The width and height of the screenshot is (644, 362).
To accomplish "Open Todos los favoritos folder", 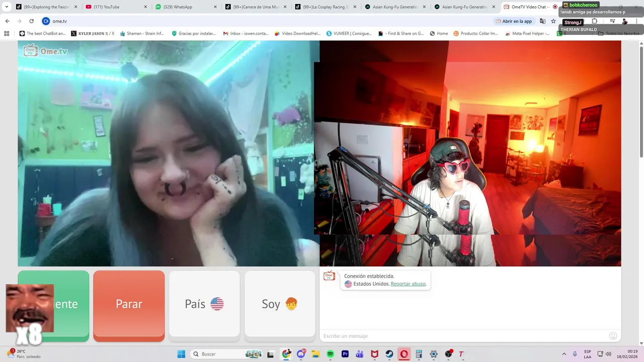I will [x=618, y=33].
